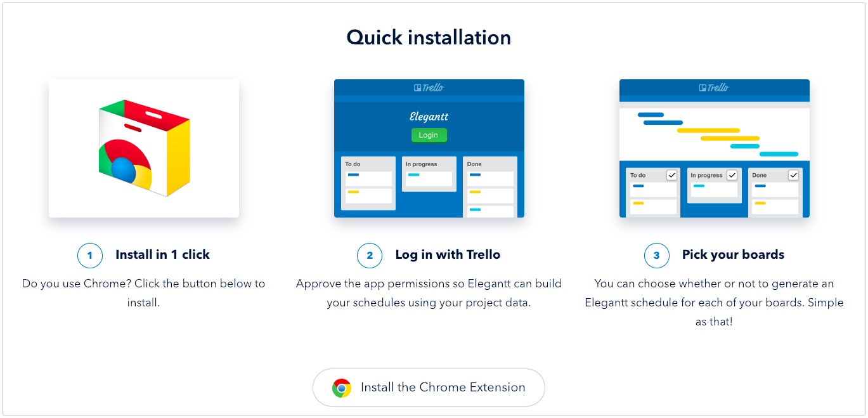Click the step 1 circle number
Viewport: 868px width, 418px height.
pyautogui.click(x=89, y=256)
